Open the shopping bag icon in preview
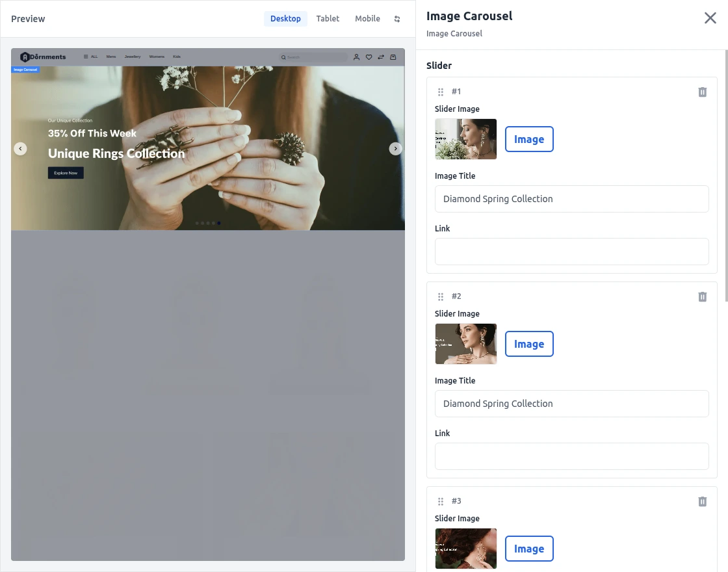The height and width of the screenshot is (572, 728). pos(393,57)
